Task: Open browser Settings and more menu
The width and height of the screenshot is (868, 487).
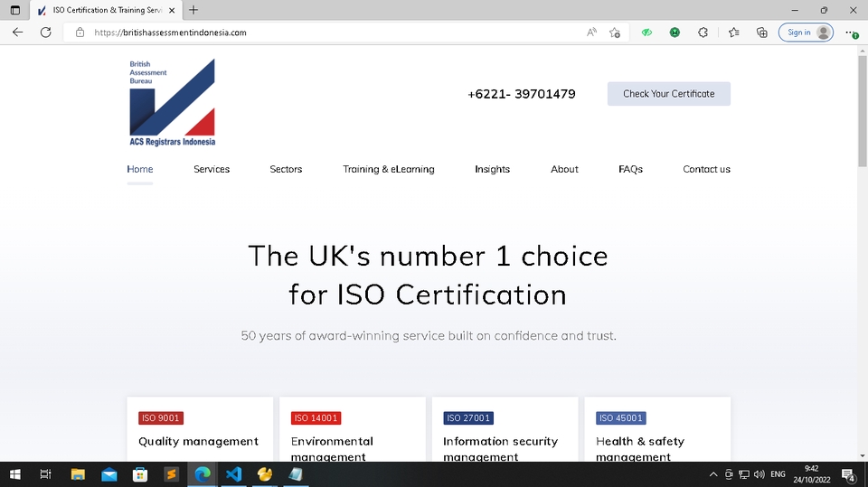Action: pos(851,33)
